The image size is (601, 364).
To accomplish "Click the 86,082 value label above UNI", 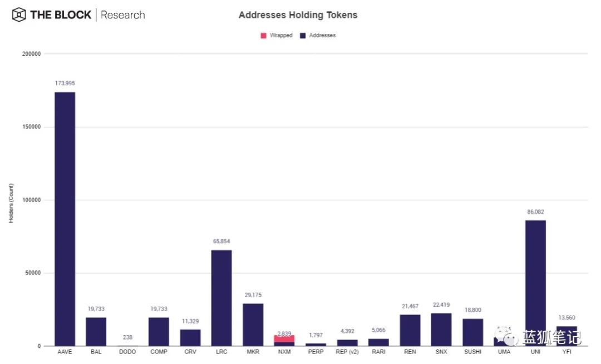I will click(535, 212).
